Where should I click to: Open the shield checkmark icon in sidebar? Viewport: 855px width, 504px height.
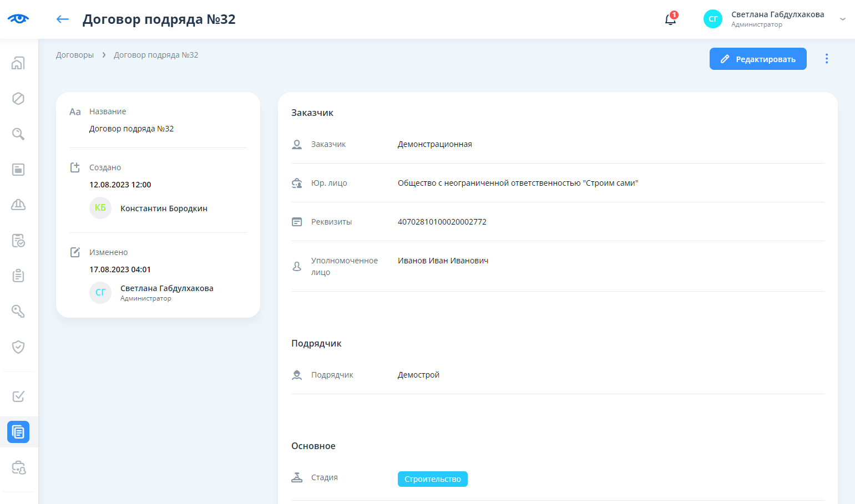click(18, 347)
